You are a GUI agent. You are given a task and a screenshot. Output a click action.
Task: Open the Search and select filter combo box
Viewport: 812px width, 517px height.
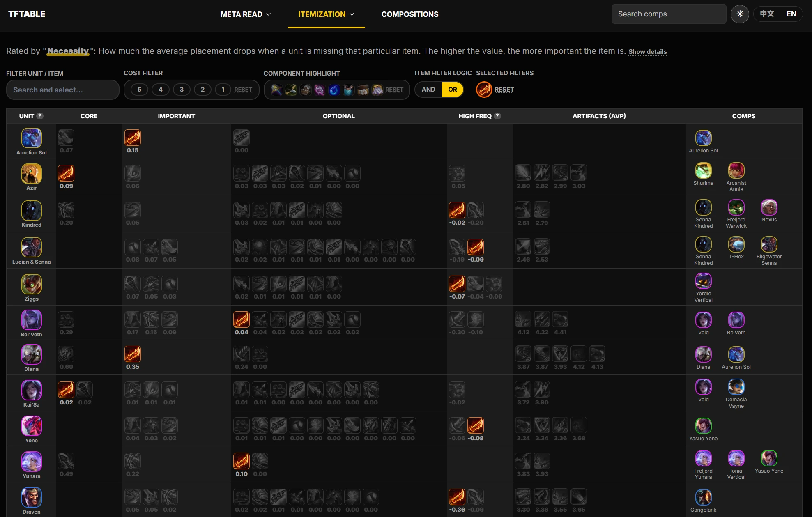(x=63, y=90)
